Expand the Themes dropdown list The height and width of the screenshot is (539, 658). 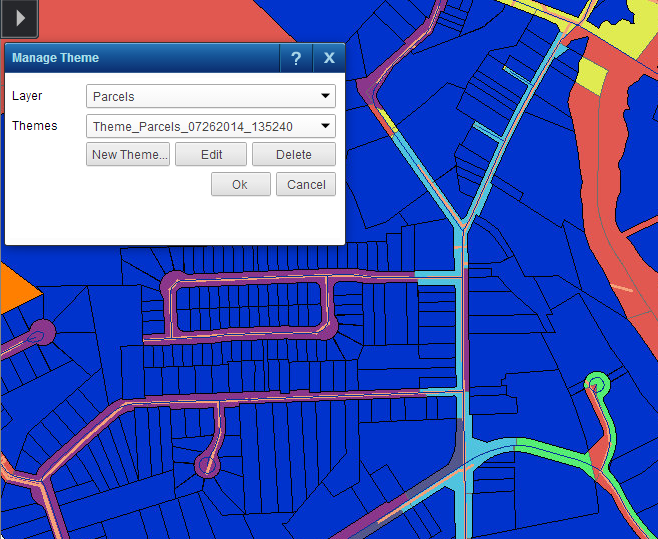[210, 127]
